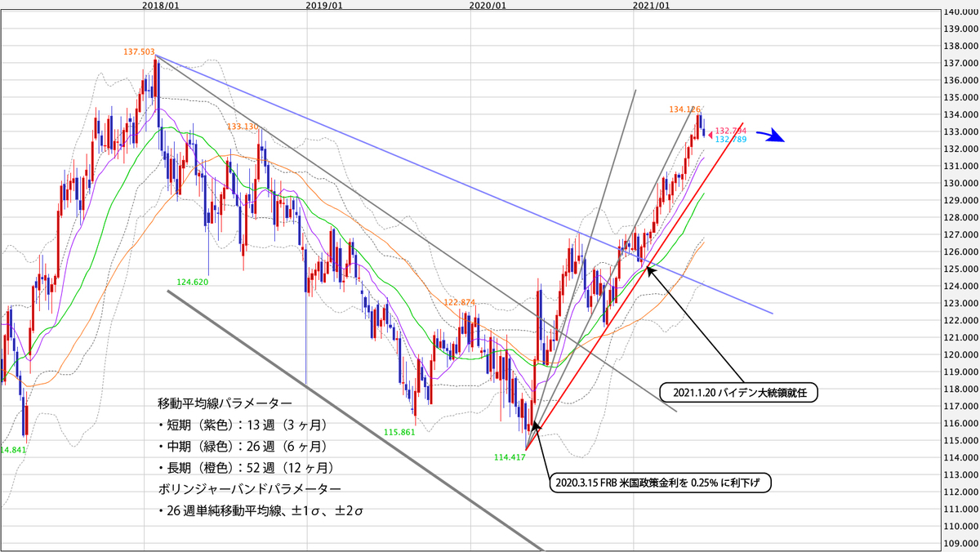The image size is (980, 552).
Task: Click the 2021/01 date axis label
Action: click(652, 5)
